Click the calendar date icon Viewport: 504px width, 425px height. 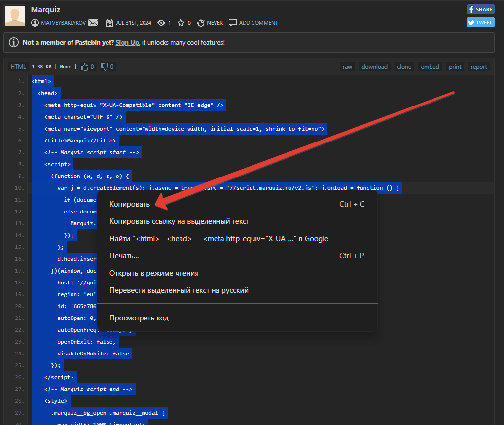click(x=109, y=23)
